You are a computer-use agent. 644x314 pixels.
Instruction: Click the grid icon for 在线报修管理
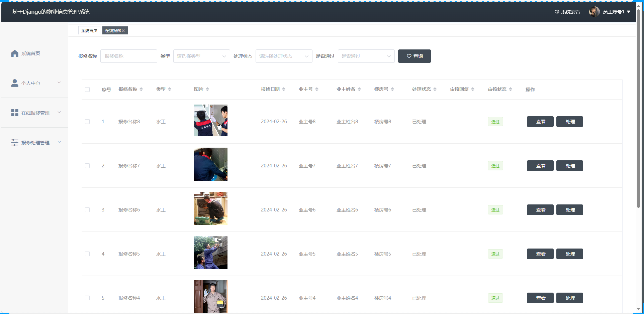click(15, 113)
